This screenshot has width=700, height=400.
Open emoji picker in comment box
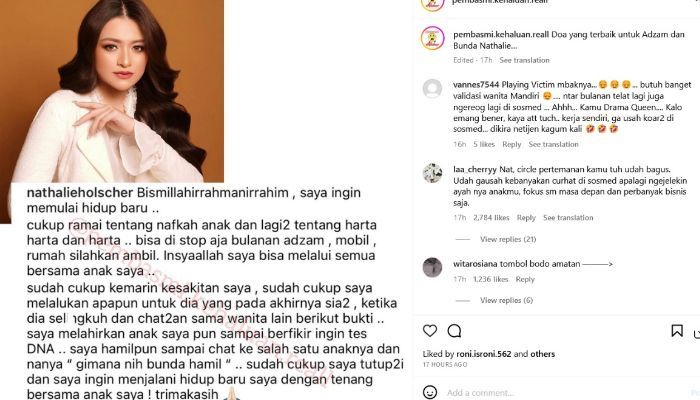coord(430,392)
